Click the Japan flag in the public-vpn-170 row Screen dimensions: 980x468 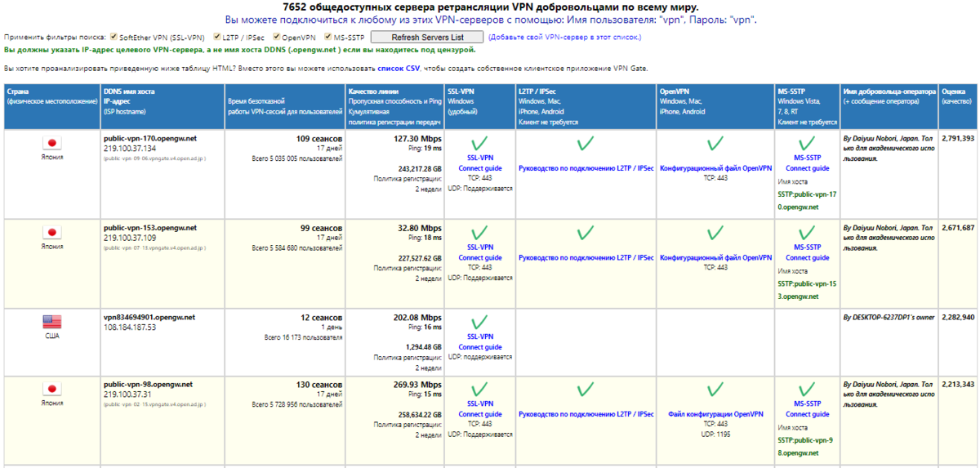(52, 145)
